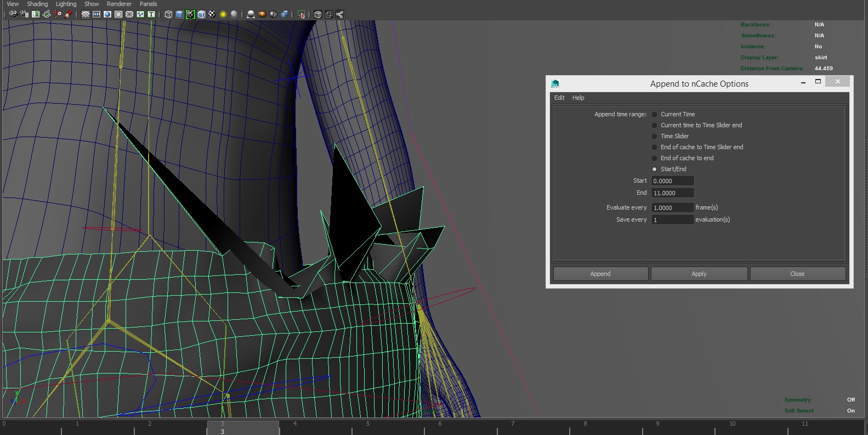Viewport: 868px width, 435px height.
Task: Open the Renderer menu
Action: pyautogui.click(x=119, y=4)
